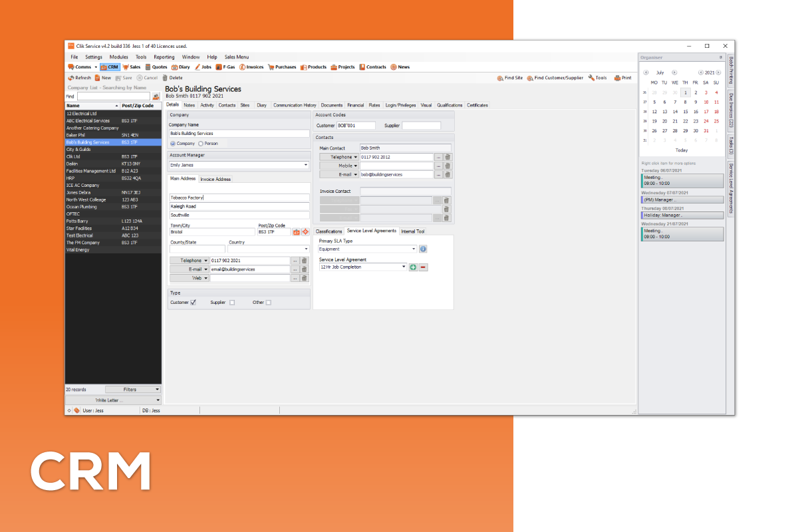Show Primary SLA Type info icon

coord(423,249)
